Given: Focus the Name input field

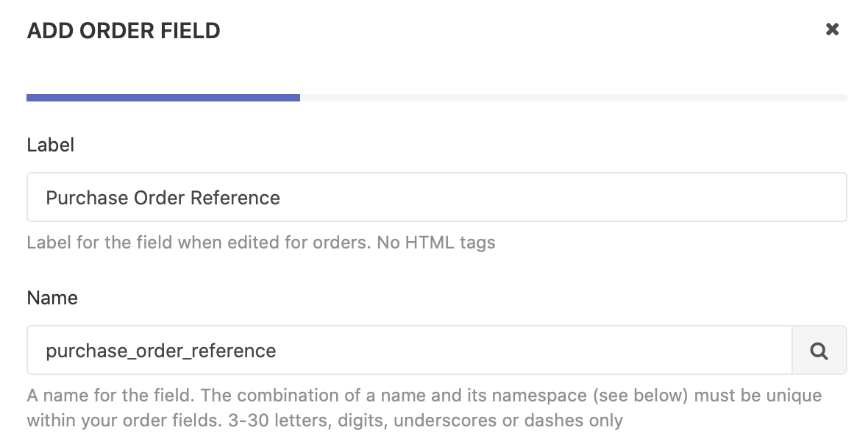Looking at the screenshot, I should [410, 351].
